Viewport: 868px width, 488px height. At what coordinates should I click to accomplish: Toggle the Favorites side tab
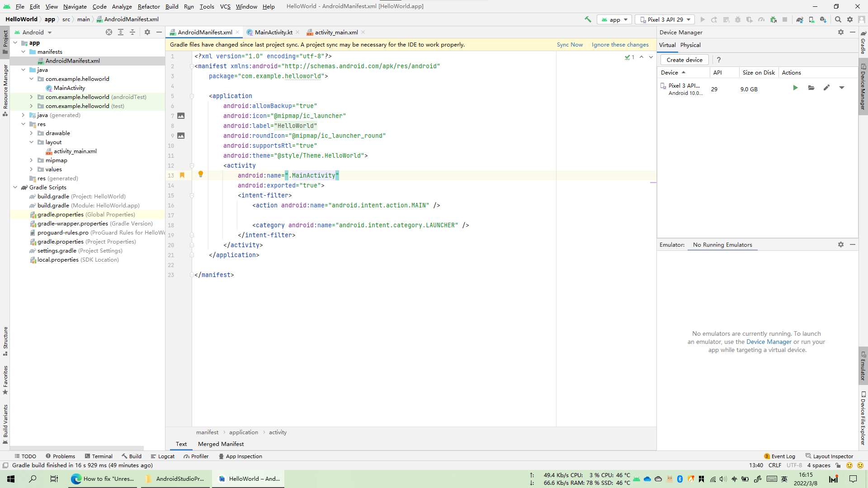[x=5, y=380]
